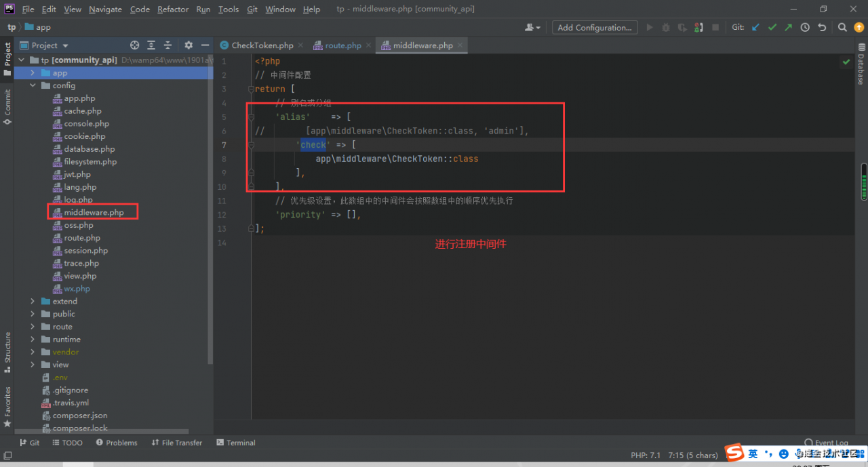Open the File Transfer tool window
Screen dimensions: 868x467
(176, 443)
